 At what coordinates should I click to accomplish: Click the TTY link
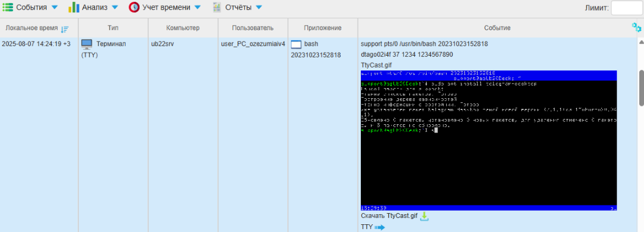pos(367,227)
